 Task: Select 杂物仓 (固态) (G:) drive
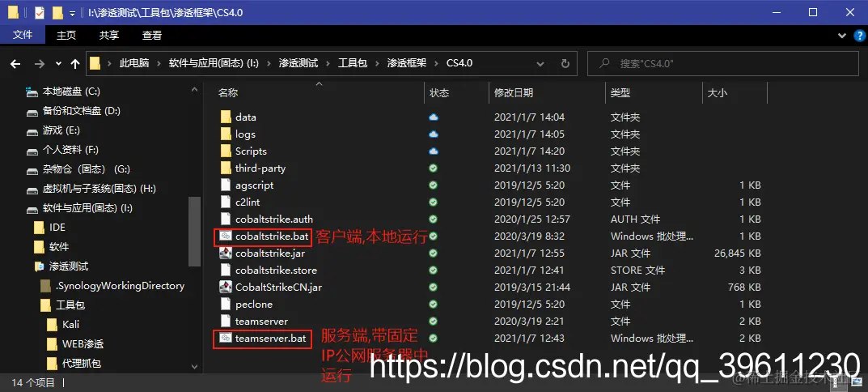point(87,169)
